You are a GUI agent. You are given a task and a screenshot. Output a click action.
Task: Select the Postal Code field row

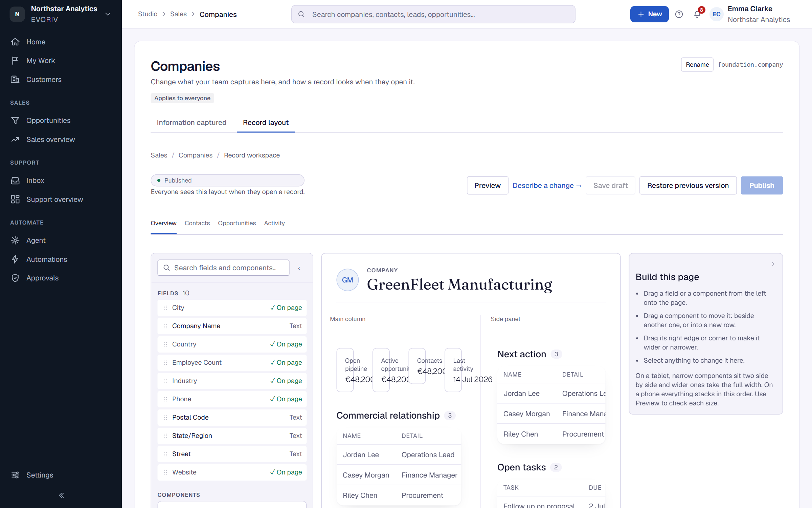click(x=232, y=418)
